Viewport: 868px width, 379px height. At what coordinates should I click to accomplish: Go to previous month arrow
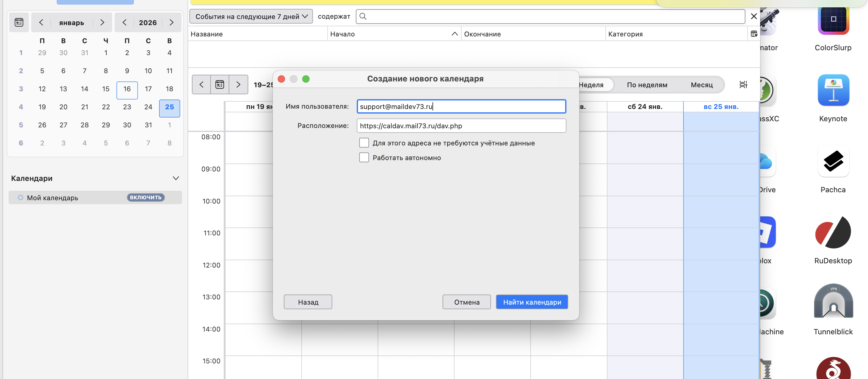[x=41, y=22]
